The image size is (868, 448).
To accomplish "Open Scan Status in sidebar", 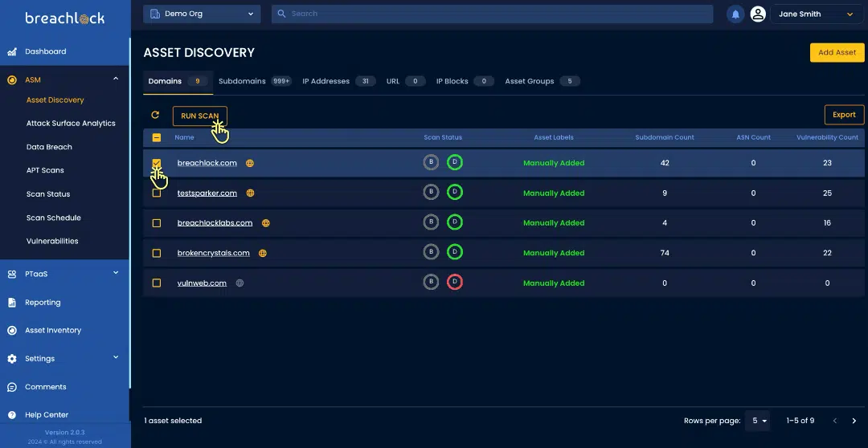I will [48, 194].
